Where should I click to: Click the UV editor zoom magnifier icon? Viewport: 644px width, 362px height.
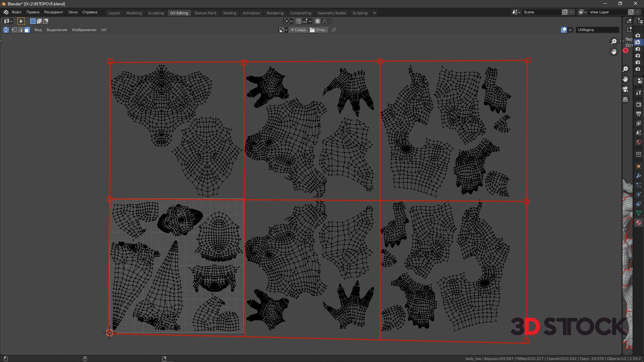tap(613, 42)
